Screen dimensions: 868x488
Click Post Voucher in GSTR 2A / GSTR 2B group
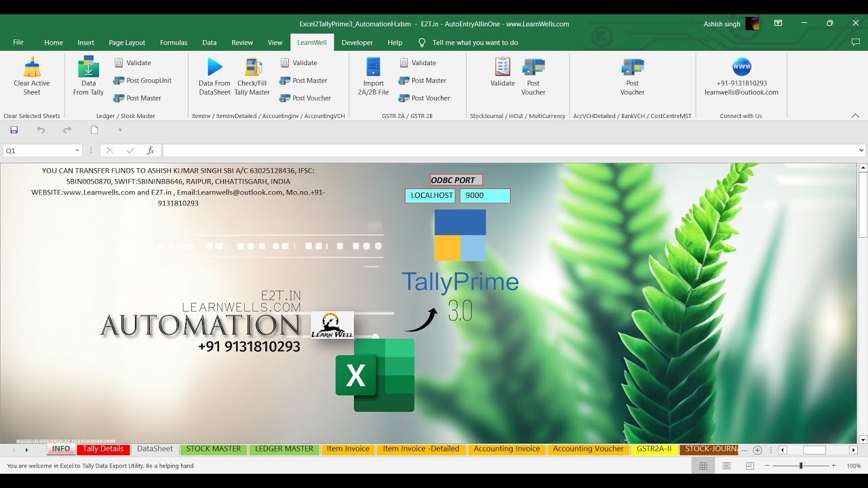pyautogui.click(x=425, y=98)
